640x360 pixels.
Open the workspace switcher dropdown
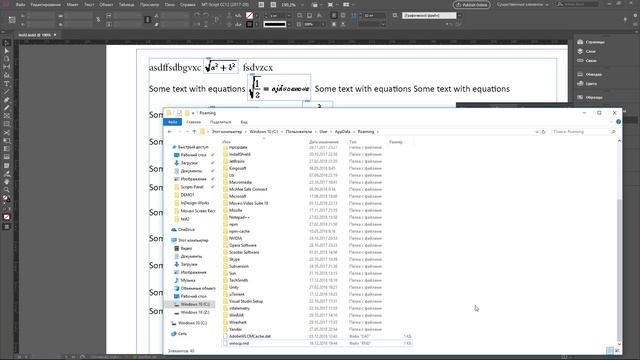pos(524,5)
